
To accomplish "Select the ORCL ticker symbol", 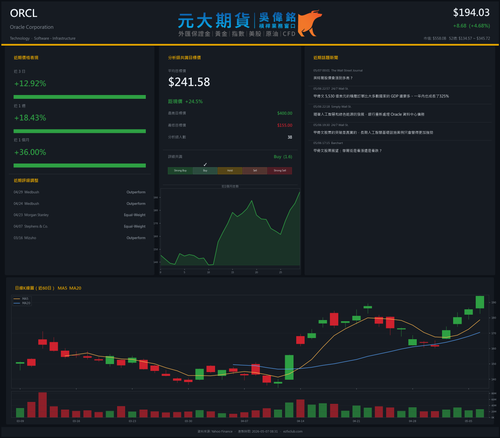I will 23,13.
